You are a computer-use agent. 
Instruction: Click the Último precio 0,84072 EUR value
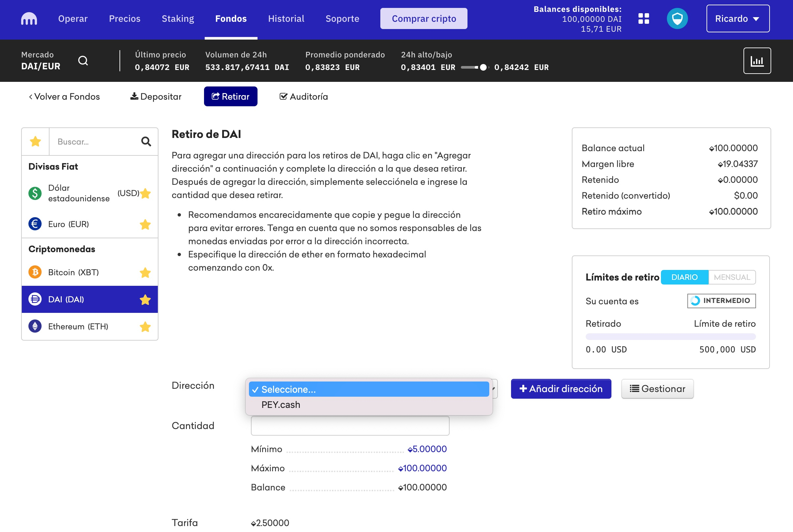(x=162, y=67)
